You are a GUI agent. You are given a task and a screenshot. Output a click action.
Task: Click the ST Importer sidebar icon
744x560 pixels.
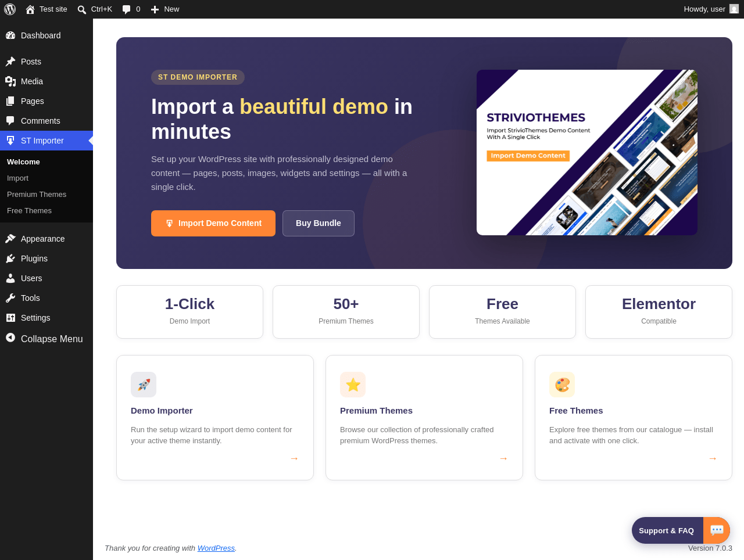pos(10,141)
